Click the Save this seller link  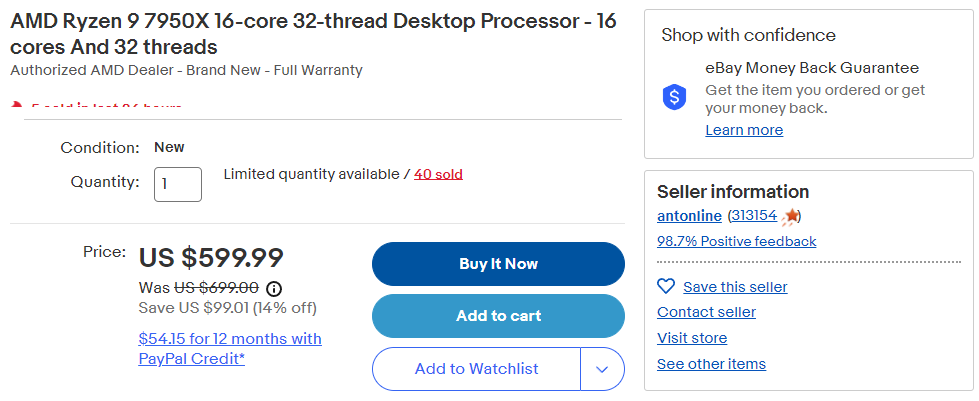[735, 287]
